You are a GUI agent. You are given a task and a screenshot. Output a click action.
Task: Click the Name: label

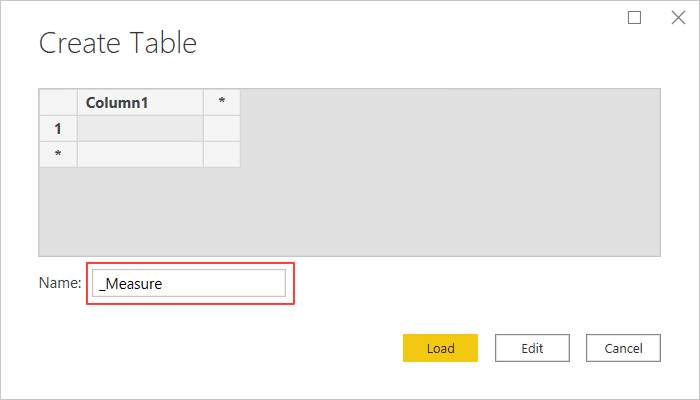(x=59, y=284)
